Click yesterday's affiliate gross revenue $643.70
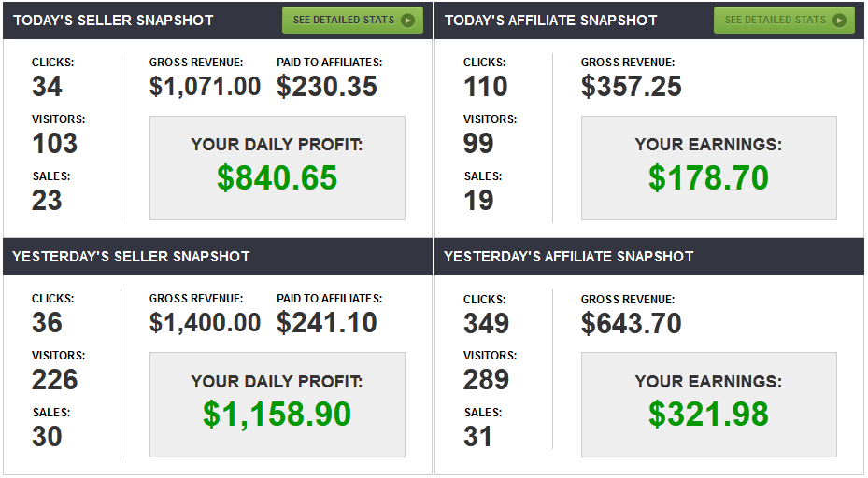 [x=631, y=323]
